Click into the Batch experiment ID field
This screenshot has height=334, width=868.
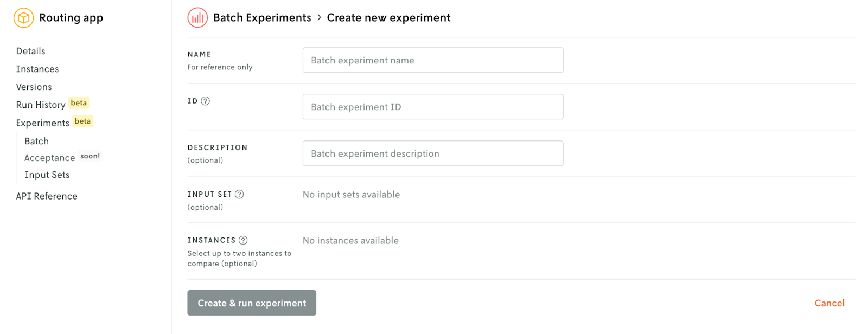pos(432,107)
